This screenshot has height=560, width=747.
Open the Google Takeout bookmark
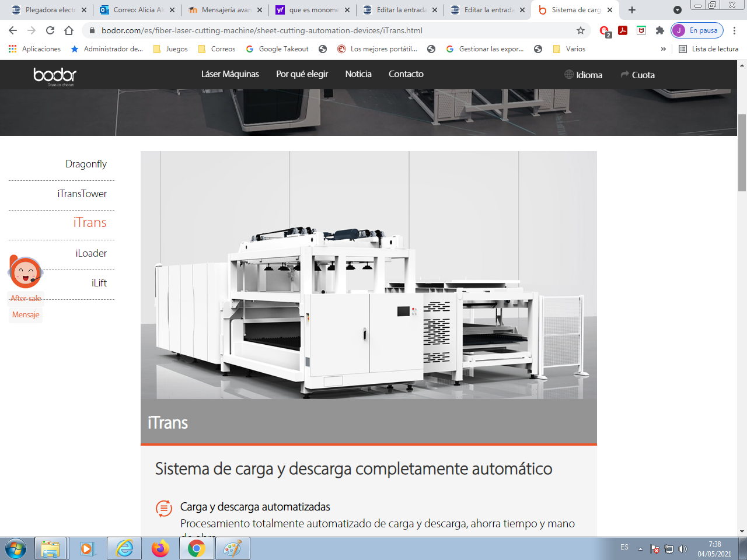pyautogui.click(x=277, y=49)
